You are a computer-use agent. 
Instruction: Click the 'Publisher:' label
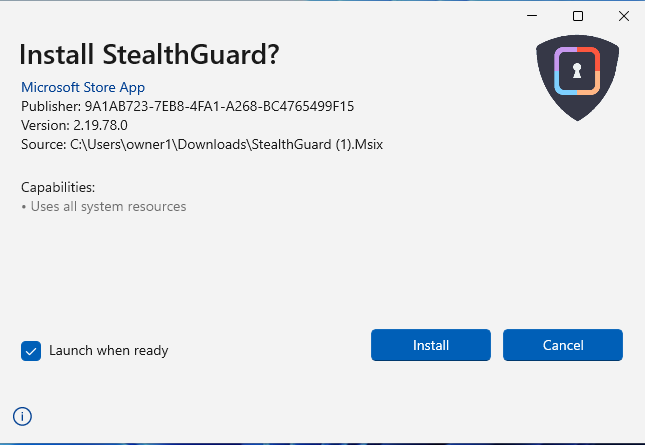pos(50,106)
